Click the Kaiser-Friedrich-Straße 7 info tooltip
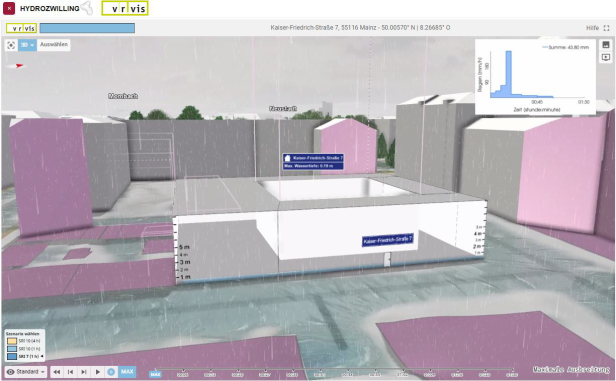The image size is (616, 381). click(313, 158)
